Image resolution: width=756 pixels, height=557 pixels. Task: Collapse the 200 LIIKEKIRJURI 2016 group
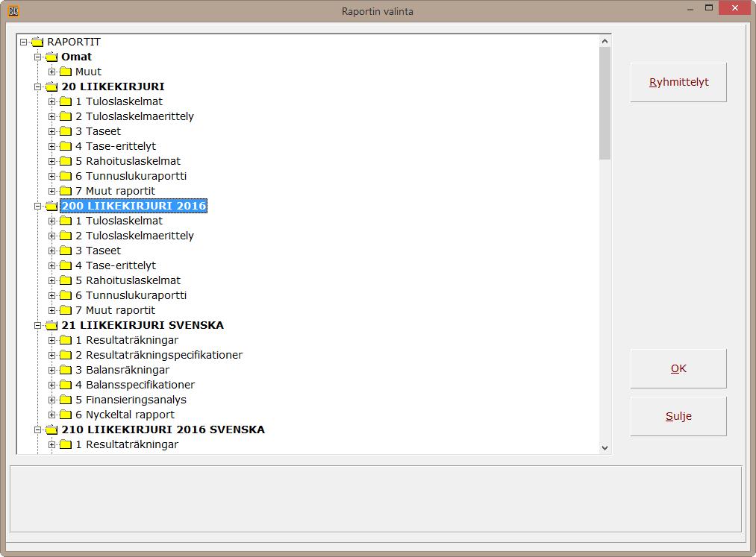[37, 207]
